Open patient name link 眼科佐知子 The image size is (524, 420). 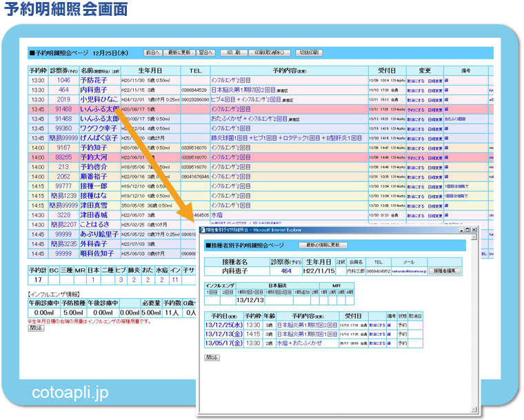pos(97,254)
